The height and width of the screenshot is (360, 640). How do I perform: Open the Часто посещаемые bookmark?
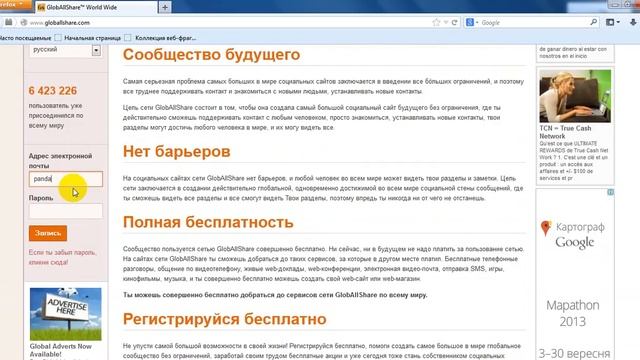point(25,38)
